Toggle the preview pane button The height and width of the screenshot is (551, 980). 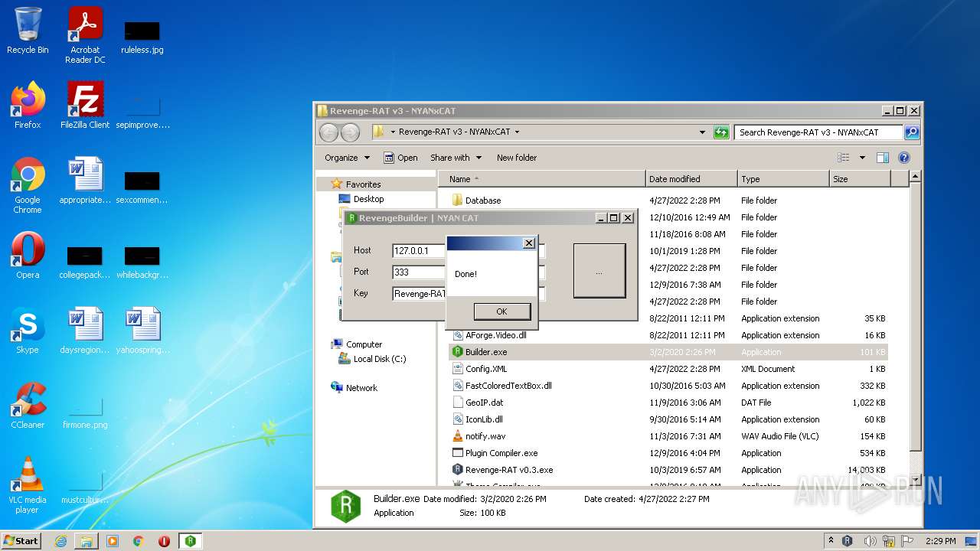(882, 158)
